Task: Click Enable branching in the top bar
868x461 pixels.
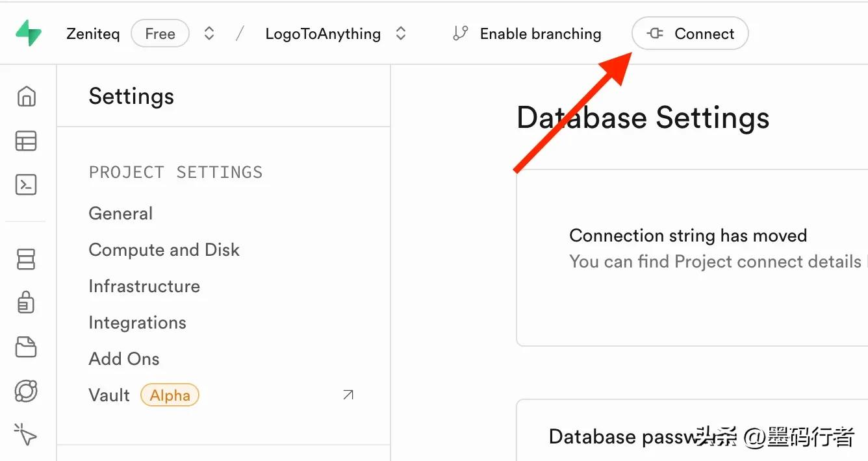Action: coord(527,34)
